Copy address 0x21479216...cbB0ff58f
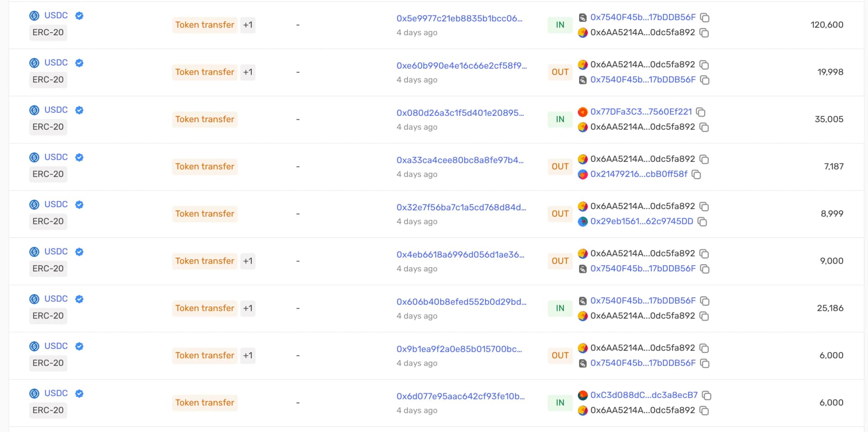Image resolution: width=868 pixels, height=432 pixels. pos(696,175)
